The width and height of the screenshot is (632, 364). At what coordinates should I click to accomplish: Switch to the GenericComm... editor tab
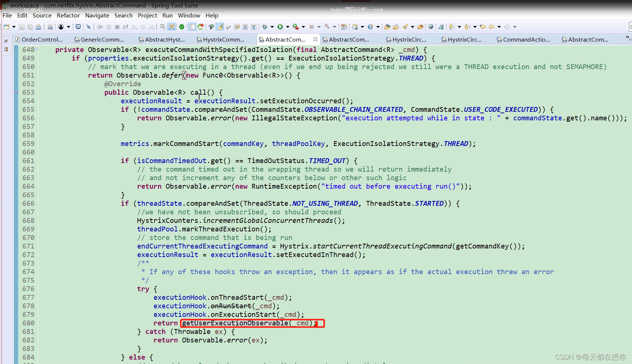click(x=99, y=39)
